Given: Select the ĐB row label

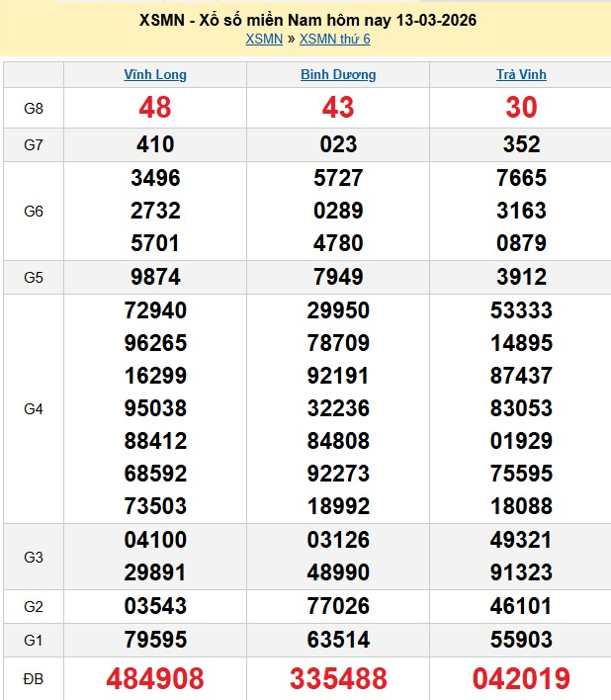Looking at the screenshot, I should (34, 679).
